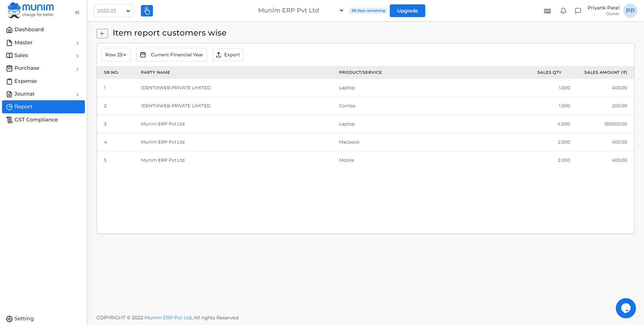Viewport: 644px width, 325px height.
Task: Click the Journal file icon
Action: 9,94
